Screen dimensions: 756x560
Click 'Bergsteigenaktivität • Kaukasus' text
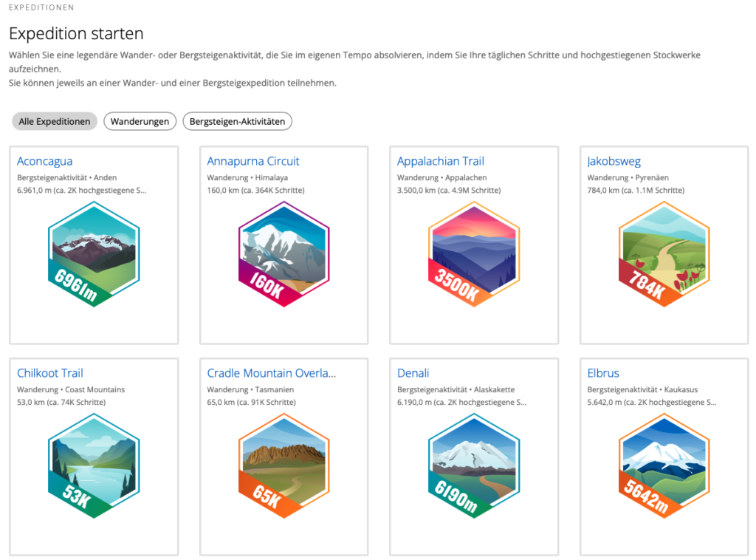(642, 389)
